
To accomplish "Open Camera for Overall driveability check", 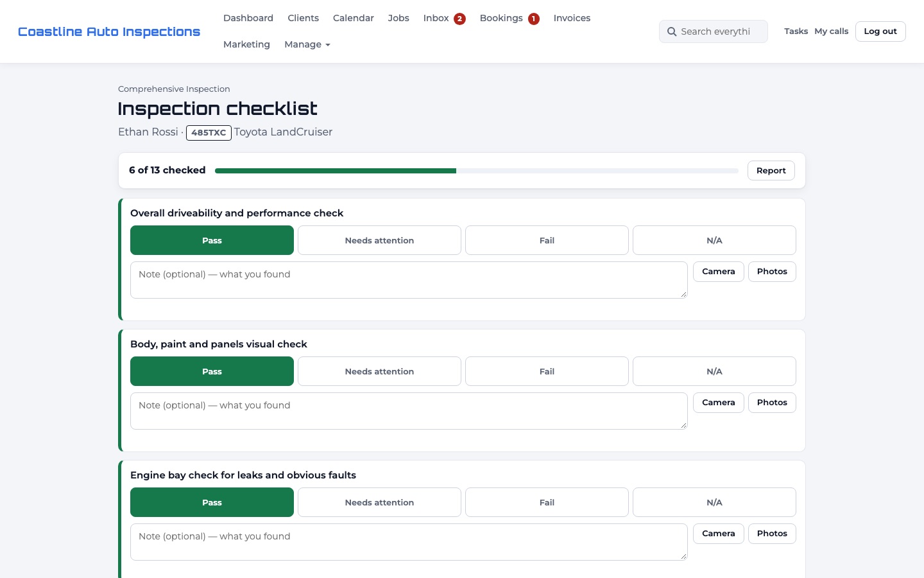I will (x=719, y=272).
